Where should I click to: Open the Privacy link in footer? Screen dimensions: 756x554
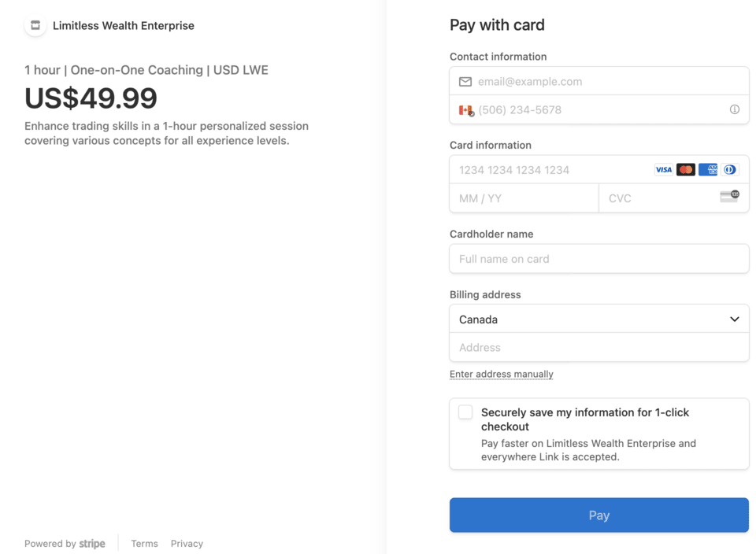point(187,544)
